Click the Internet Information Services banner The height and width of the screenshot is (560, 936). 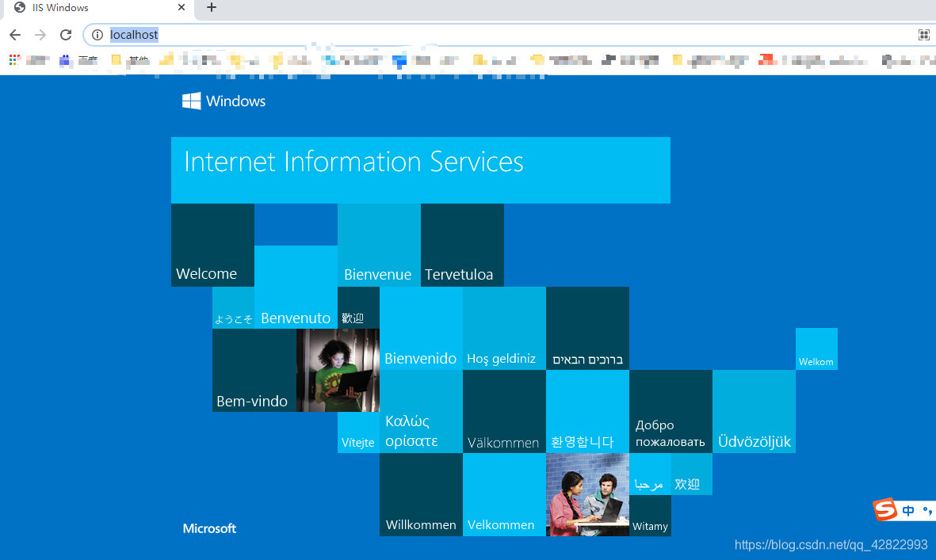click(x=421, y=170)
